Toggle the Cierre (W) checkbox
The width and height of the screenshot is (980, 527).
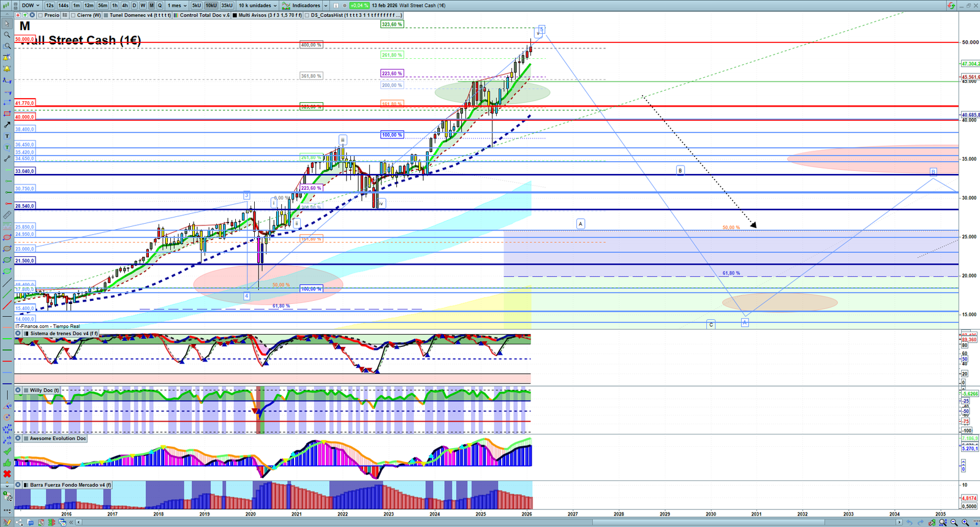point(73,15)
